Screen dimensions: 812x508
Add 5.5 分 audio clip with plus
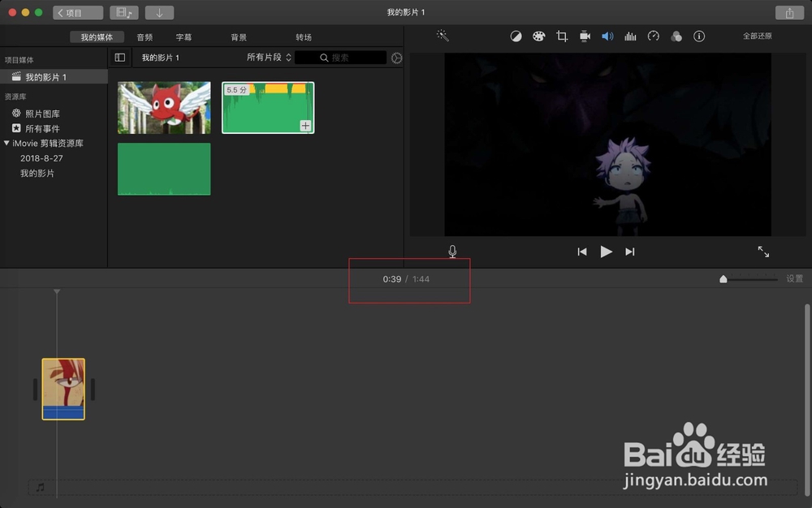click(x=305, y=126)
